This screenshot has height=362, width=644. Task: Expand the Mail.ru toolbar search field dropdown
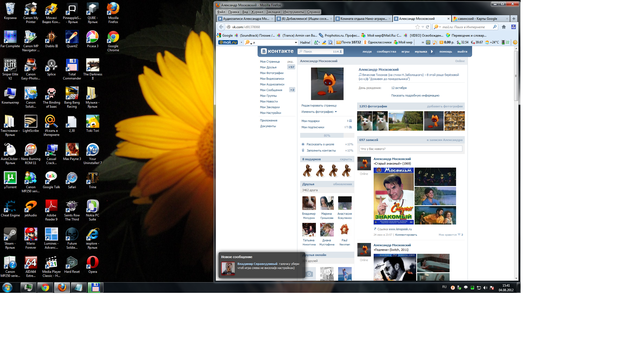296,42
